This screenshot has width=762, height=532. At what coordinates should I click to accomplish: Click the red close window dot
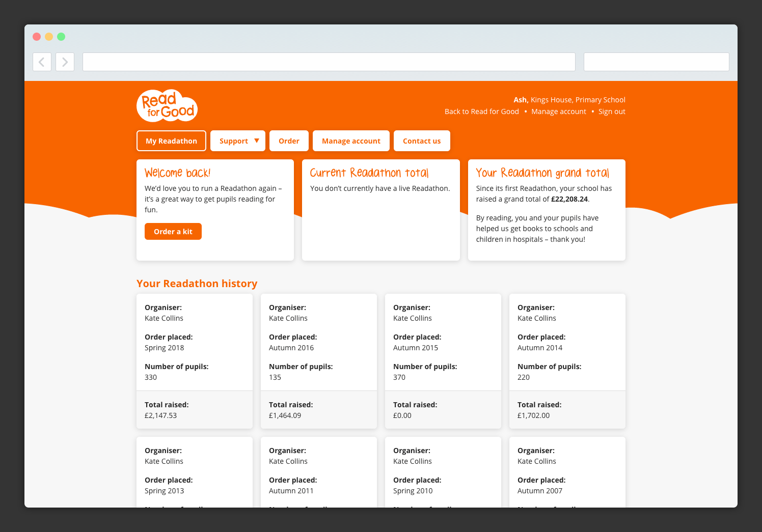[37, 37]
